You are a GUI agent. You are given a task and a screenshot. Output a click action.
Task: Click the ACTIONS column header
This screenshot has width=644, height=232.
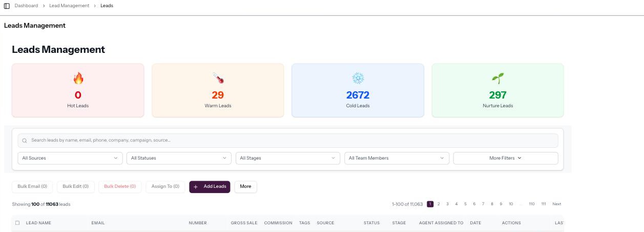[511, 223]
